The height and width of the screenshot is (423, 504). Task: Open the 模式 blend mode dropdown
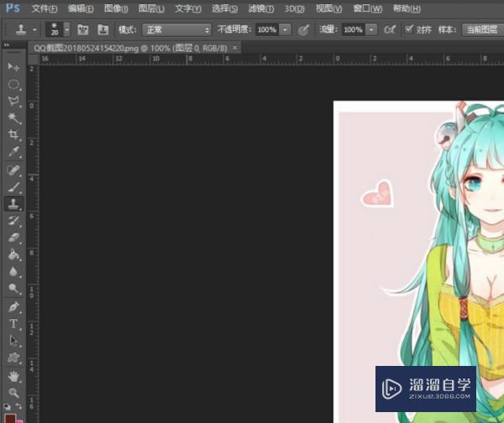click(176, 30)
